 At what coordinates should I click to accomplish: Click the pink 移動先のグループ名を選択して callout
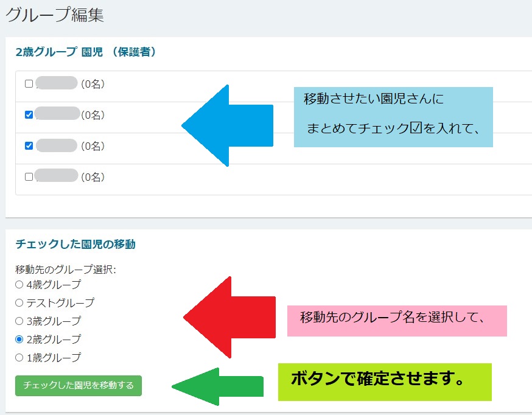396,320
